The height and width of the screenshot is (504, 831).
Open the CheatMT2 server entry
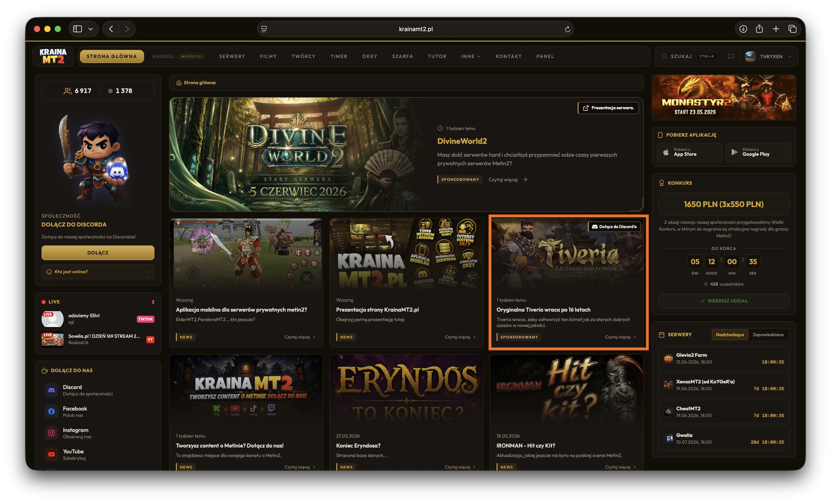tap(724, 412)
